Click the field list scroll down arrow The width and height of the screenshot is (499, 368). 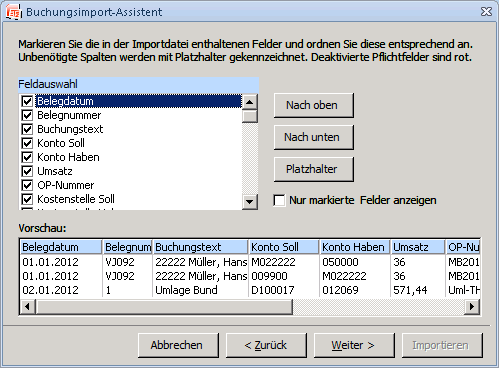click(250, 202)
